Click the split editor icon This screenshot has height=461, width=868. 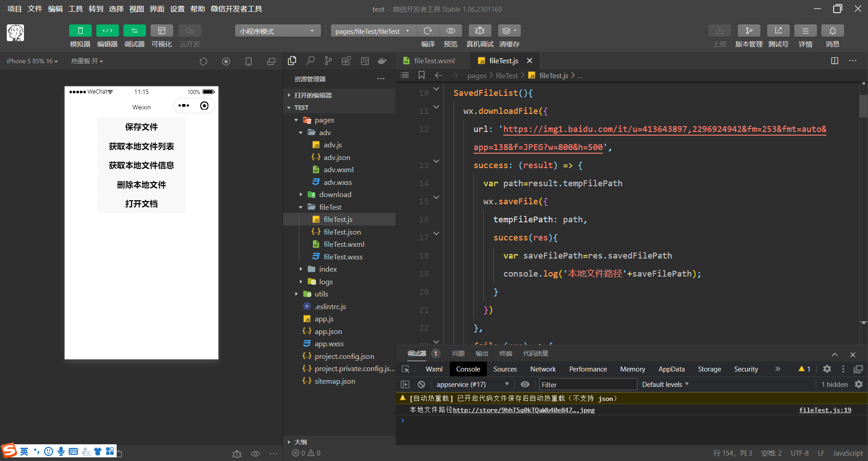[x=835, y=61]
